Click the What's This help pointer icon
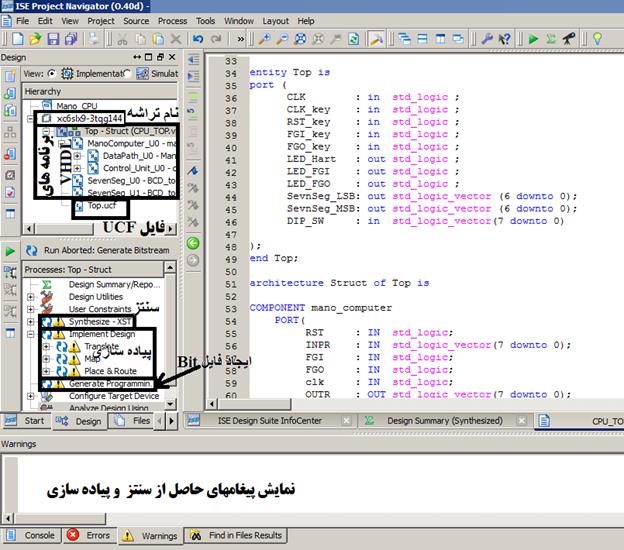Viewport: 624px width, 550px height. coord(505,39)
